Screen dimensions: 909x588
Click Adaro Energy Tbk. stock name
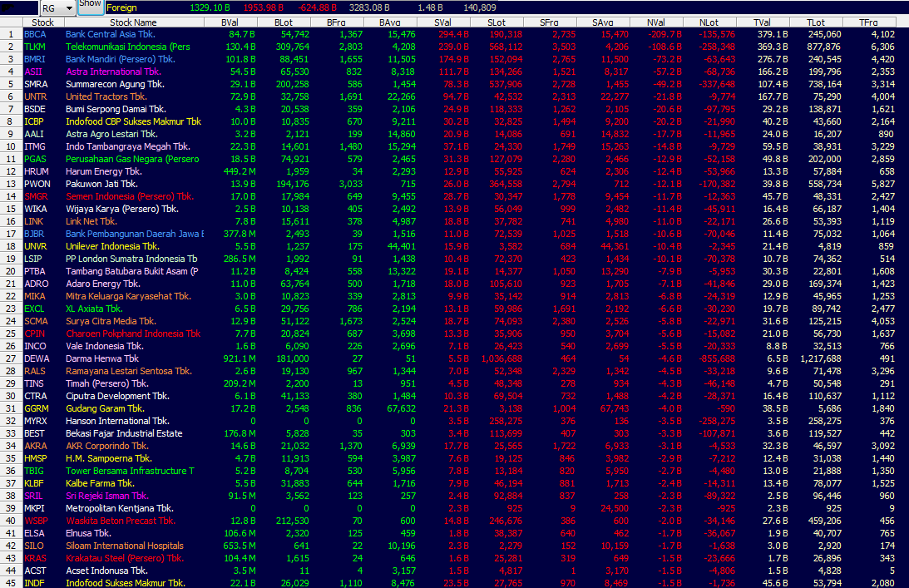[x=103, y=284]
